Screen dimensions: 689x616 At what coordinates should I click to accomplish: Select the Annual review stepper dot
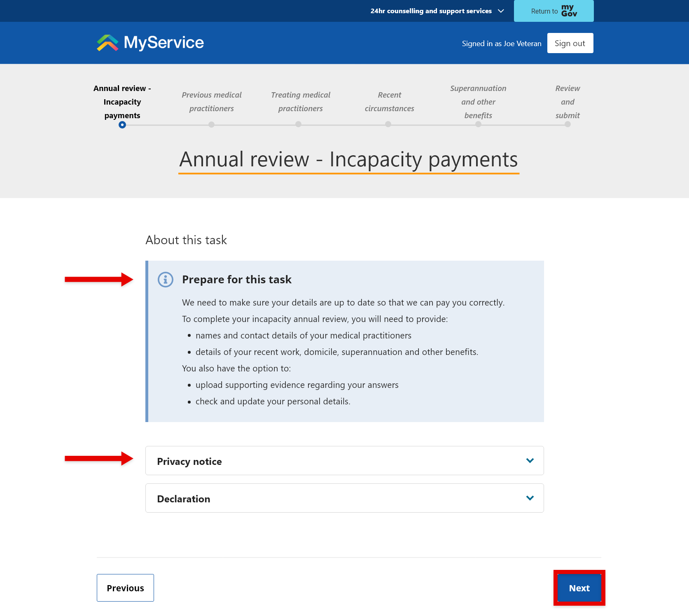coord(122,124)
